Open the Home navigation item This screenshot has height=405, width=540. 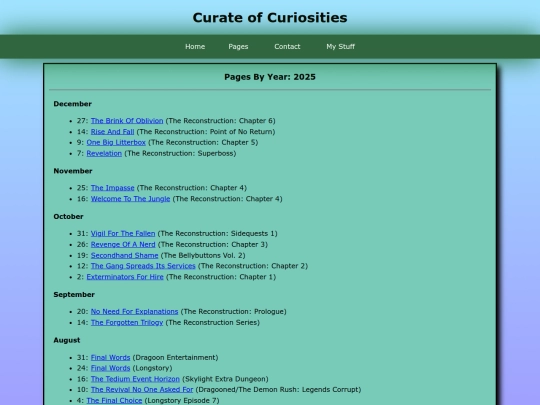click(x=195, y=46)
